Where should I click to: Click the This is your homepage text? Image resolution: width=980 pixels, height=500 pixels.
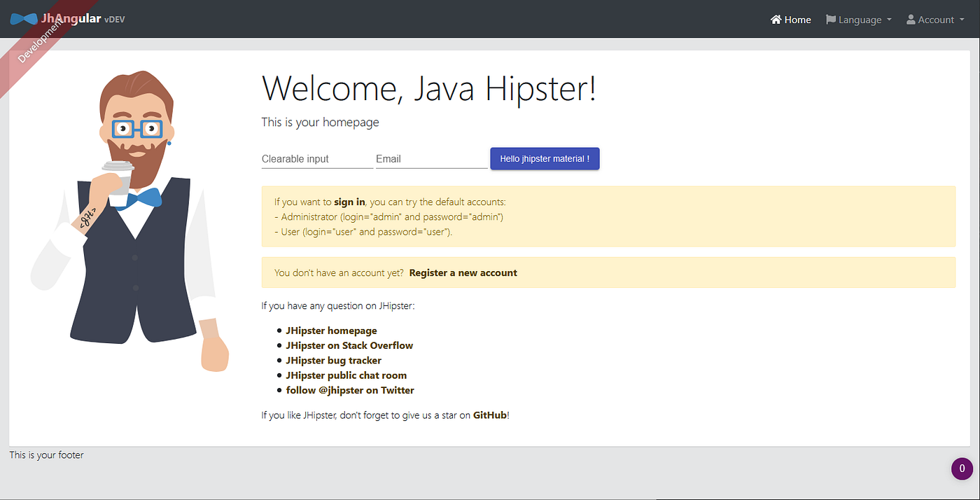pyautogui.click(x=321, y=122)
